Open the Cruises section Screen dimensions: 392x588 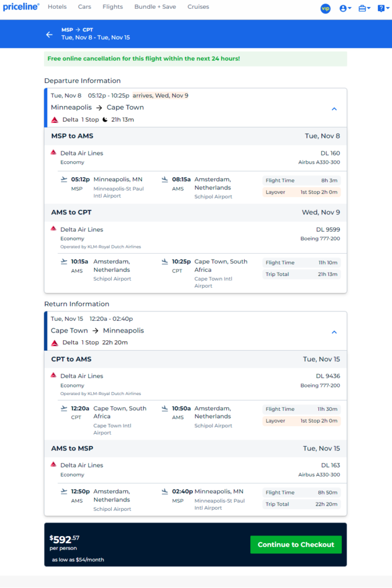tap(198, 7)
